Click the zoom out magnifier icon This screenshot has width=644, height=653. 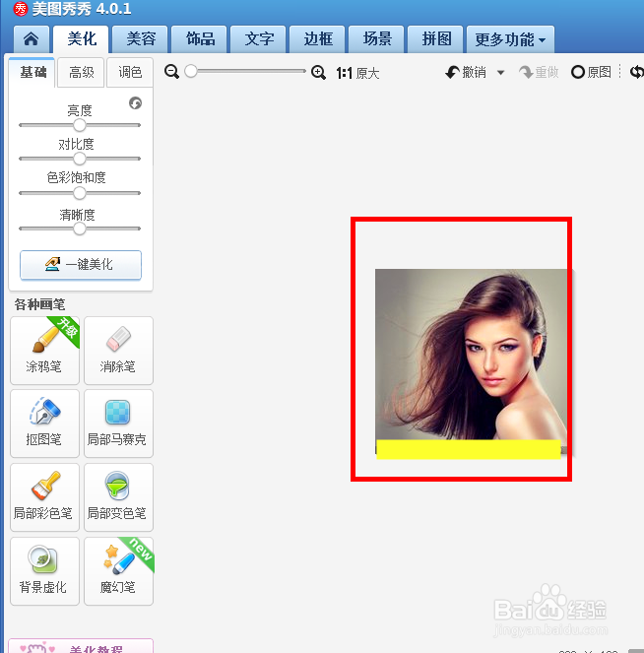click(171, 72)
